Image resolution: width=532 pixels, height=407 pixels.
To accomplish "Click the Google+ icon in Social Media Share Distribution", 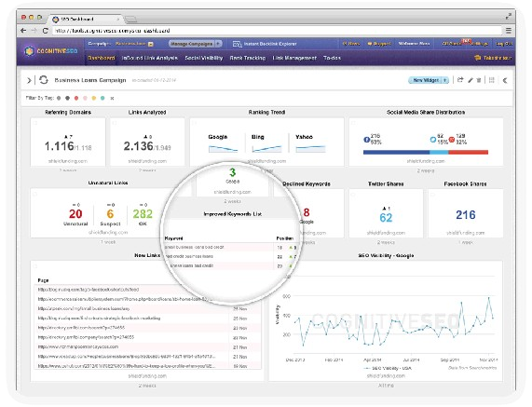I will [452, 140].
